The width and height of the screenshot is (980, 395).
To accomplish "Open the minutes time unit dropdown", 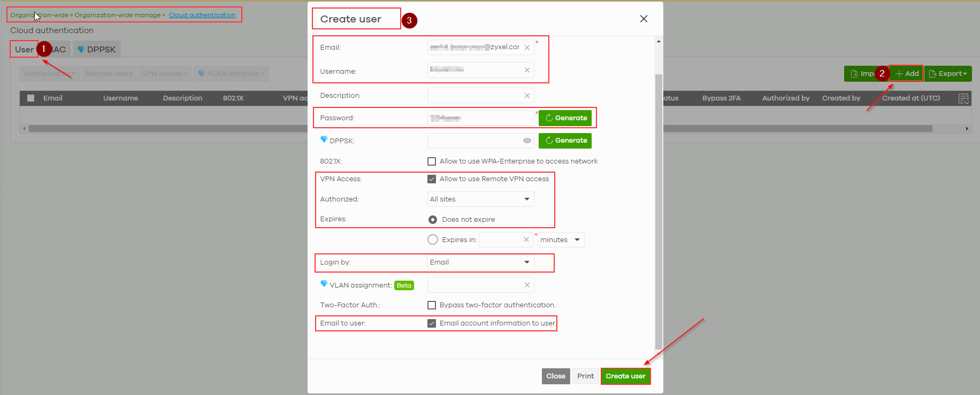I will [560, 240].
